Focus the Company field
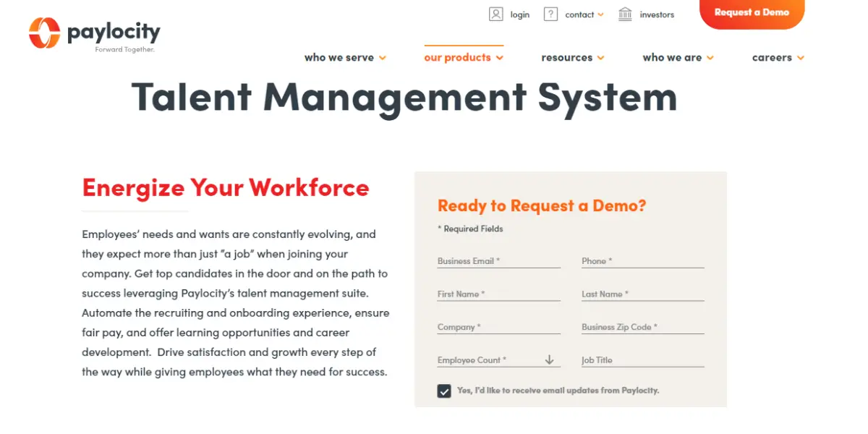Viewport: 868px width, 434px height. pos(498,327)
